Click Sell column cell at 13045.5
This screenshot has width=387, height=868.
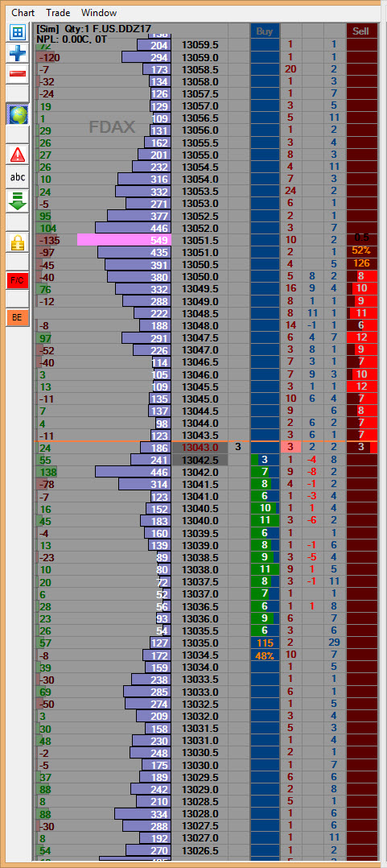tap(361, 386)
